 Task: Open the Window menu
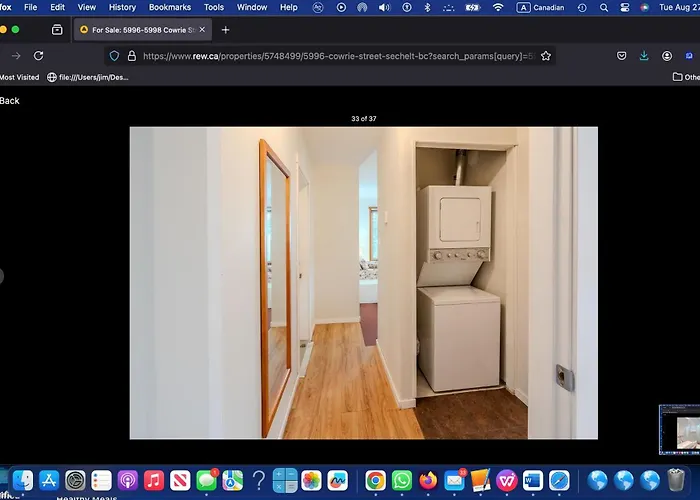pos(252,7)
